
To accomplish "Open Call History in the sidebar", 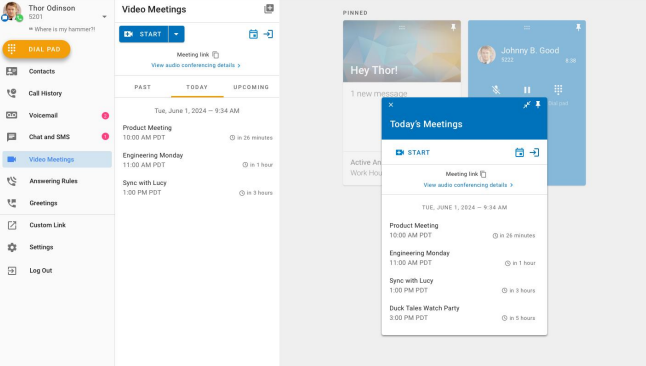I will (57, 93).
